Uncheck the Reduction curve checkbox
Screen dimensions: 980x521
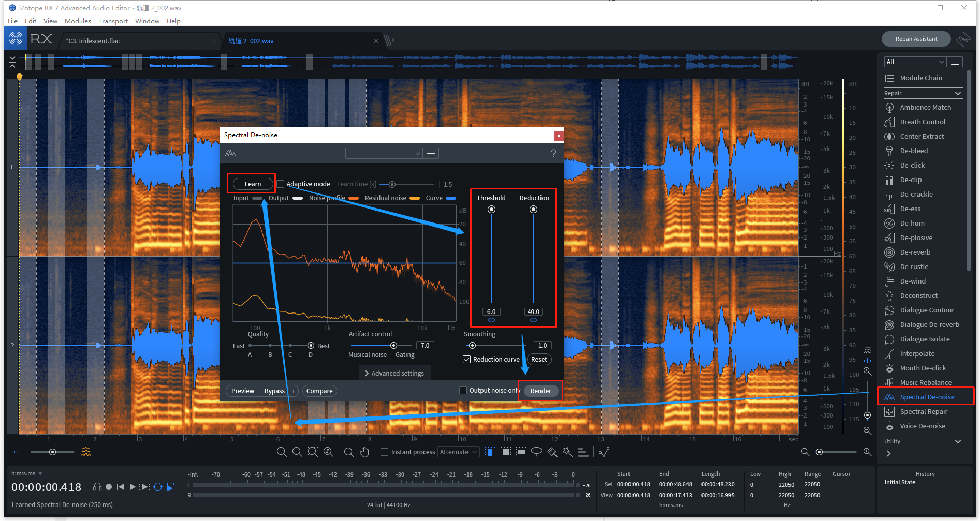coord(466,359)
